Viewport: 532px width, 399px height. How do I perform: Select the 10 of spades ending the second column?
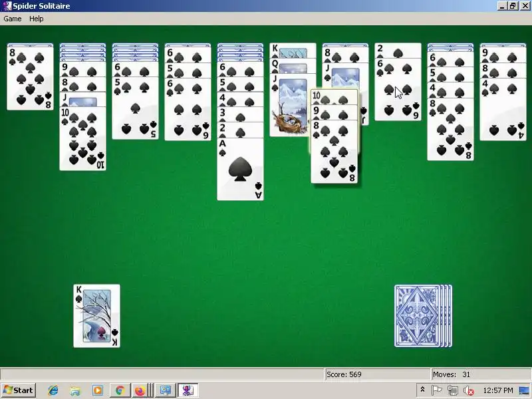pos(82,138)
